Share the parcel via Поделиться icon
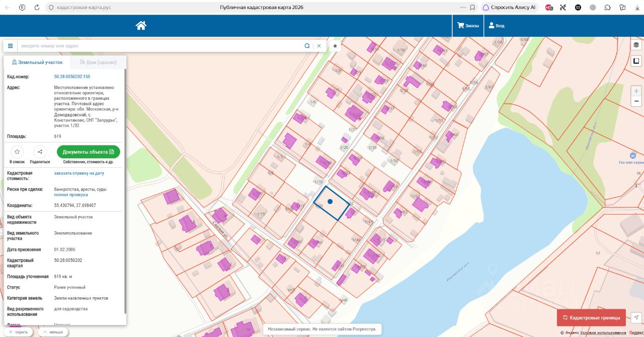Screen dimensions: 644x337 (x=40, y=152)
